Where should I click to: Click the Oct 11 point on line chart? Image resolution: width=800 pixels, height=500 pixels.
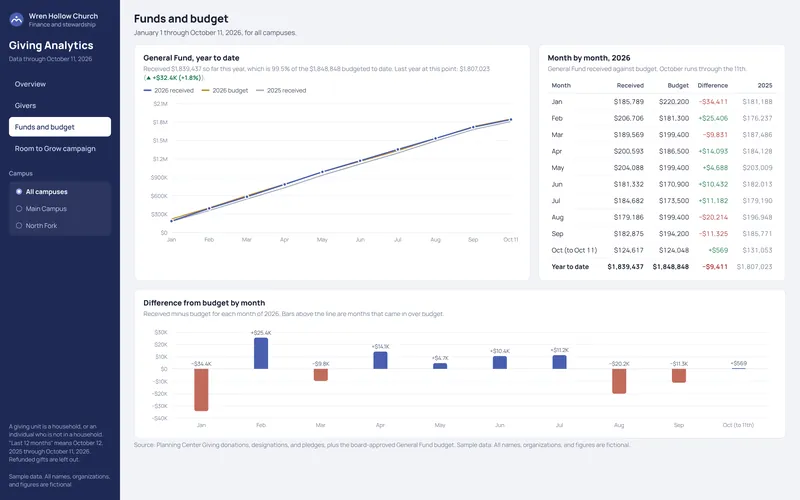pyautogui.click(x=511, y=120)
